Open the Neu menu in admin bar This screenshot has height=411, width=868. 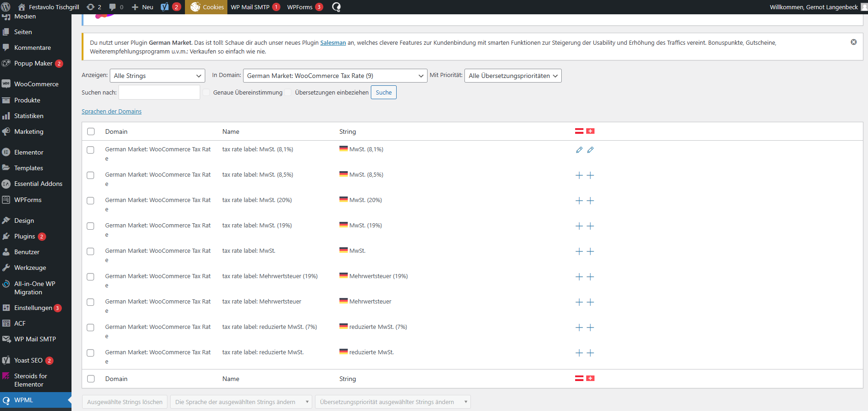point(143,7)
